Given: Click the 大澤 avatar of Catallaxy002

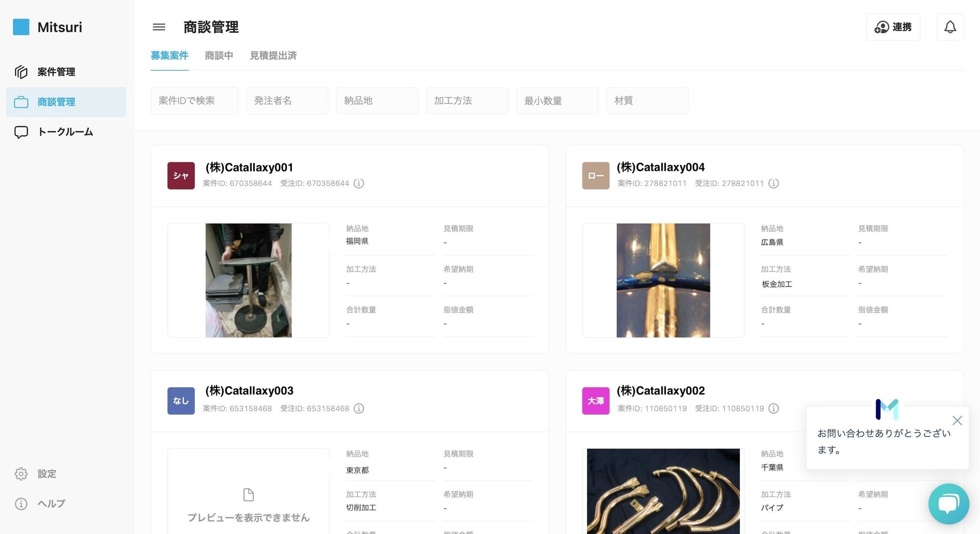Looking at the screenshot, I should [596, 401].
